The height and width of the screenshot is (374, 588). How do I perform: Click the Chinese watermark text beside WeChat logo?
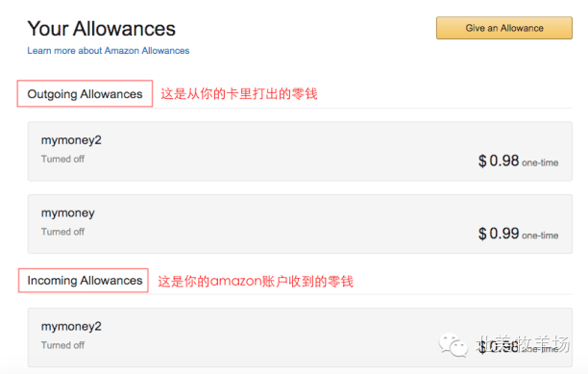pos(523,344)
